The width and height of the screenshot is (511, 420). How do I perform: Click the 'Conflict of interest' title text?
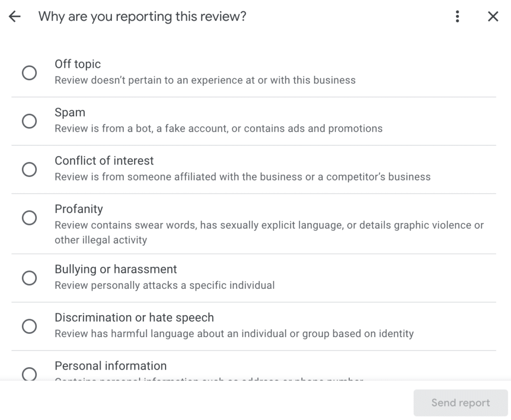(104, 161)
